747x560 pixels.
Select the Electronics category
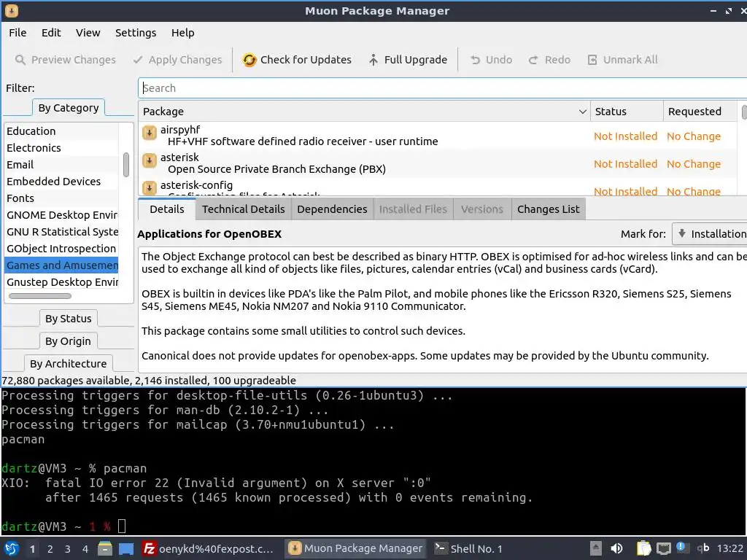pos(61,147)
